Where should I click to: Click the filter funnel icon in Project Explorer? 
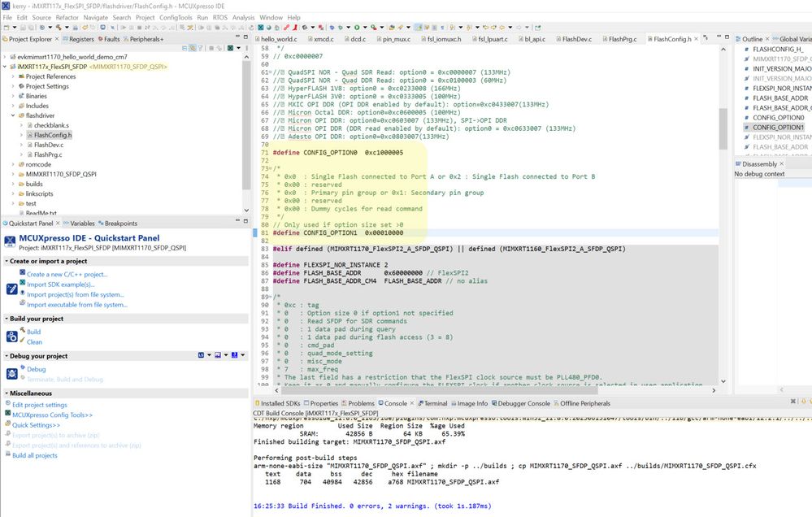(x=200, y=48)
